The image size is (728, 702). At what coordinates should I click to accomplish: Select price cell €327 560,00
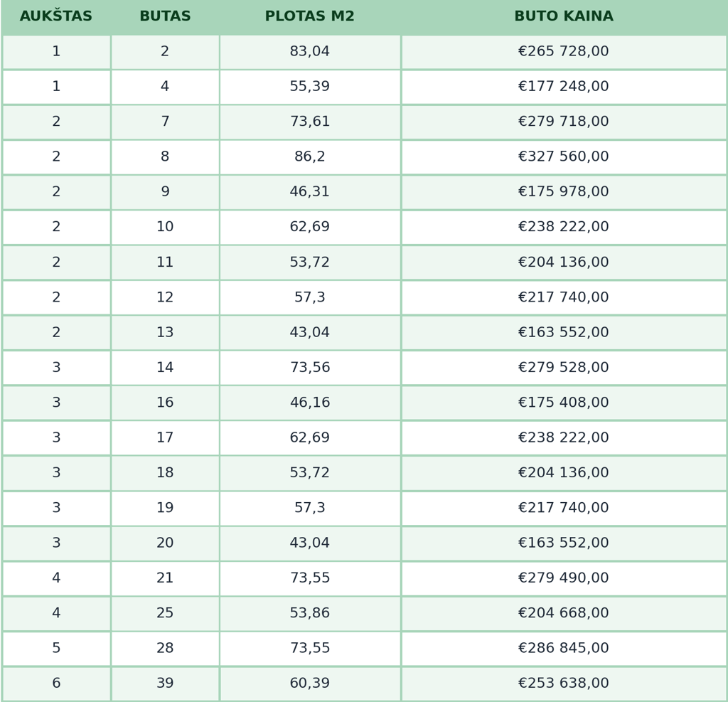(564, 157)
